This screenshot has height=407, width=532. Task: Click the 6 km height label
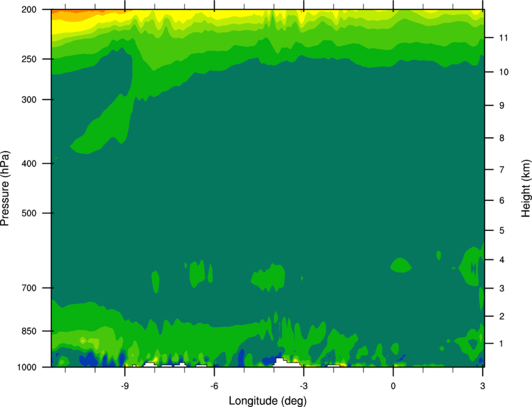click(502, 200)
